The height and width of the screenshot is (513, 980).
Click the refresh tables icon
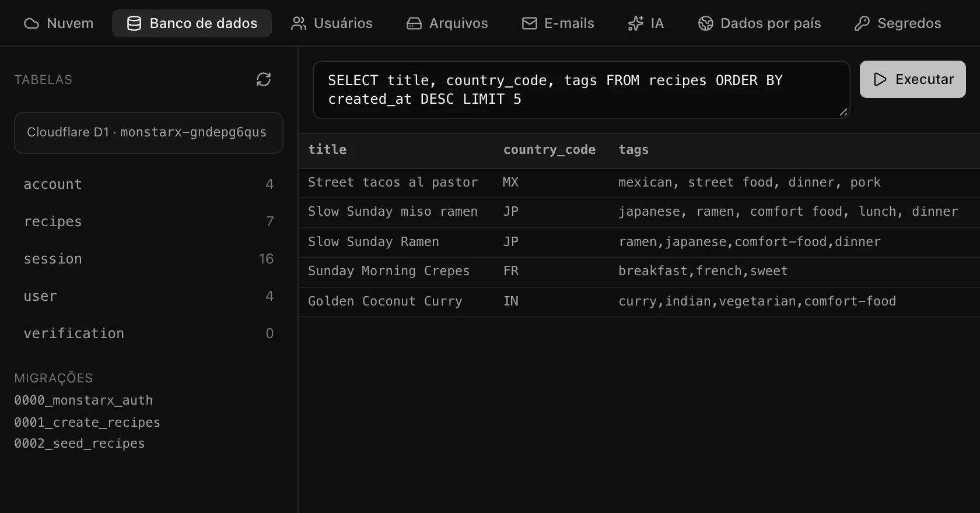(264, 79)
